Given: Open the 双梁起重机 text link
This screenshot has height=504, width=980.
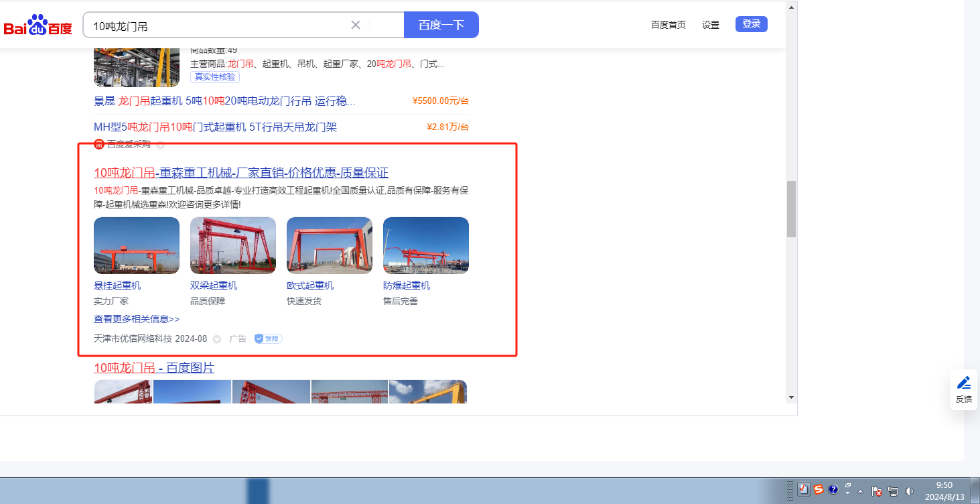Looking at the screenshot, I should pos(214,286).
